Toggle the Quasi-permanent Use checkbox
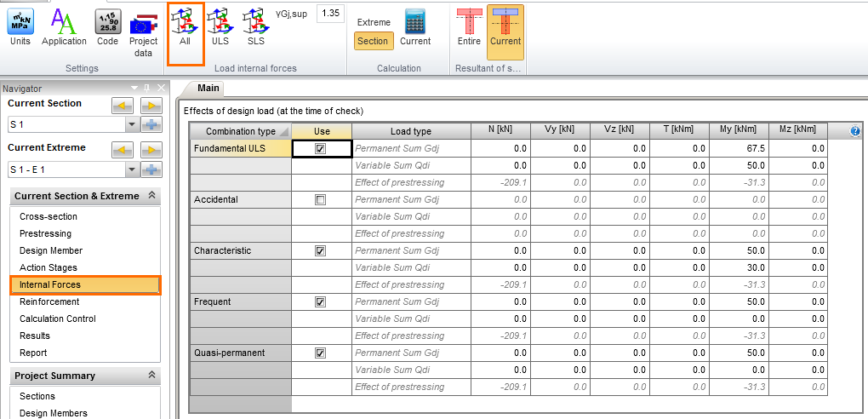The image size is (868, 419). (x=321, y=353)
